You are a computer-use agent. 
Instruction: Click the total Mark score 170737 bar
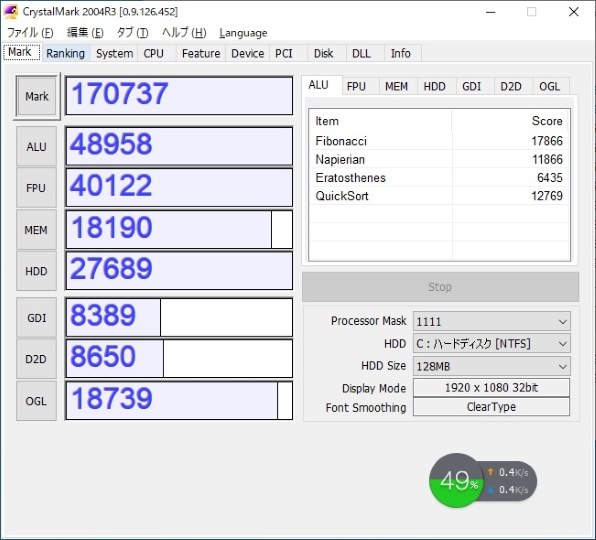(x=179, y=96)
